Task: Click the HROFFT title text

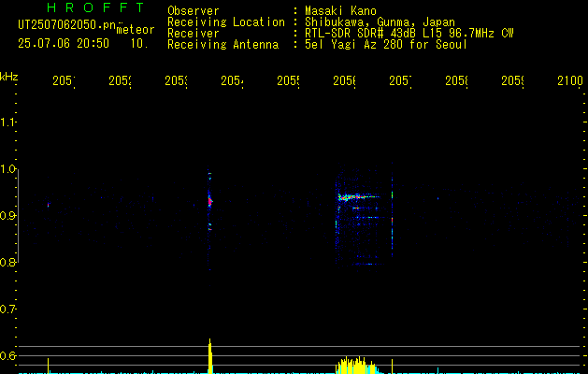Action: point(96,7)
